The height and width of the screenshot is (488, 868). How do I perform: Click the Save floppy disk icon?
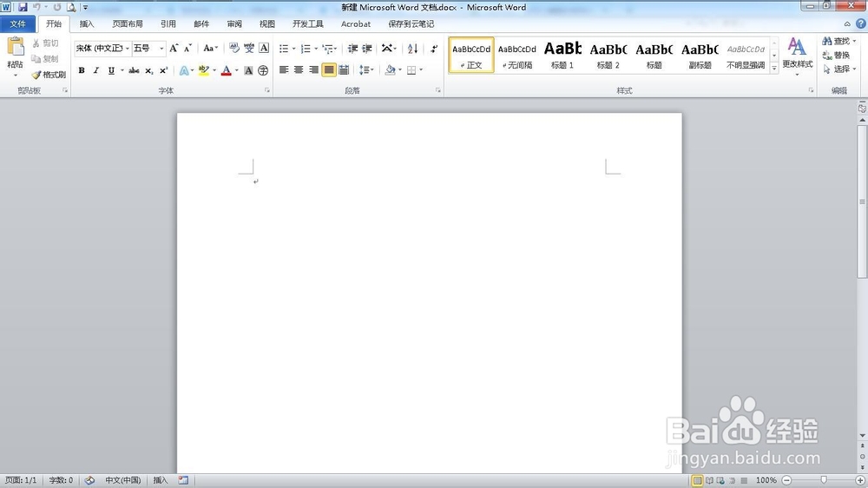(x=23, y=7)
